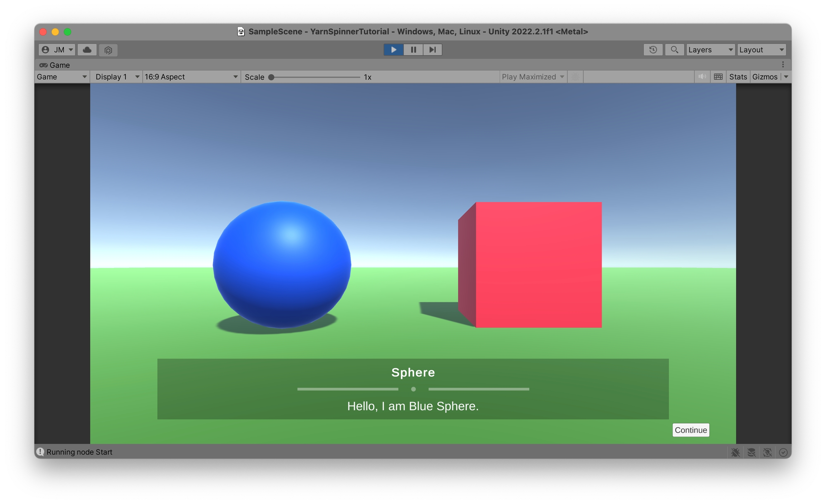Open the 16:9 Aspect dropdown
Viewport: 826px width, 504px height.
(x=191, y=77)
